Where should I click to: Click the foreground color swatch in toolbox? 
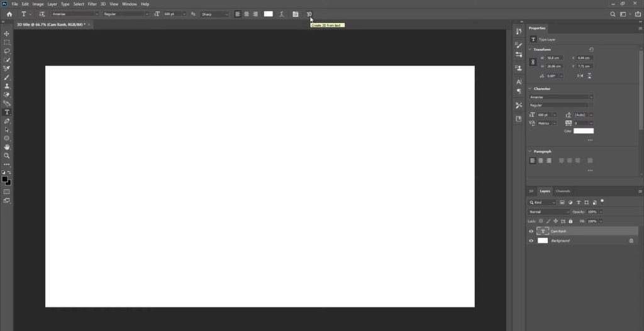5,179
